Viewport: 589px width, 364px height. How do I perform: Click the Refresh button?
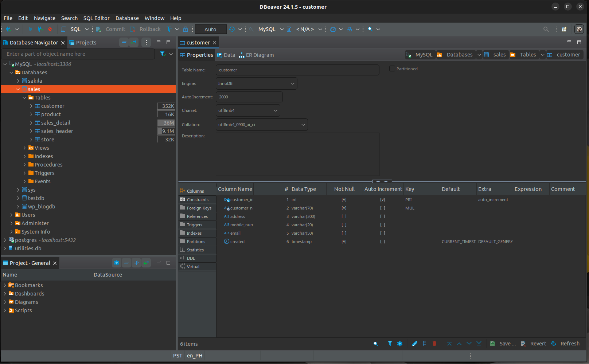(x=565, y=344)
